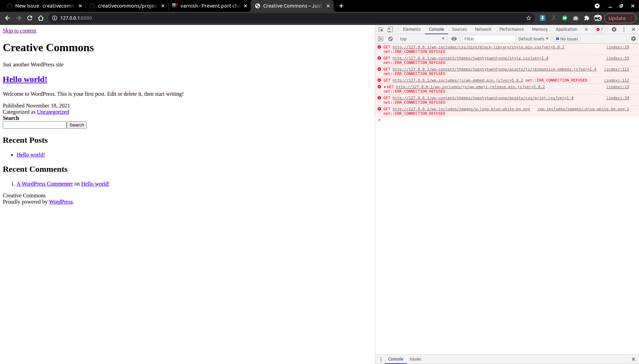
Task: Click the Search submit button
Action: (x=77, y=125)
